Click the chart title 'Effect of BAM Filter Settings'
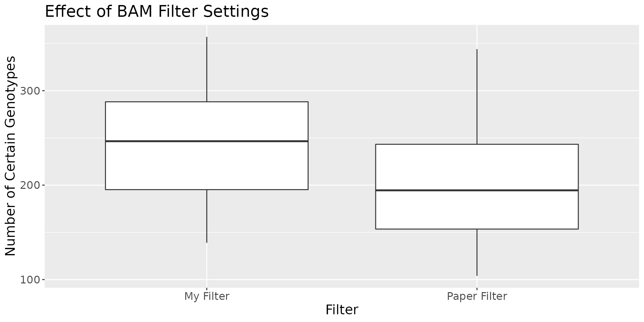This screenshot has height=322, width=644. click(157, 11)
